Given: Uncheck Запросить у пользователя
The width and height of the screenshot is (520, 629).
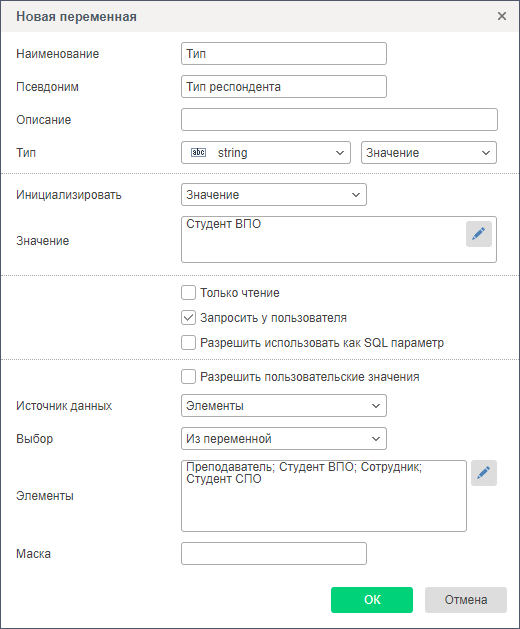Looking at the screenshot, I should [x=188, y=318].
